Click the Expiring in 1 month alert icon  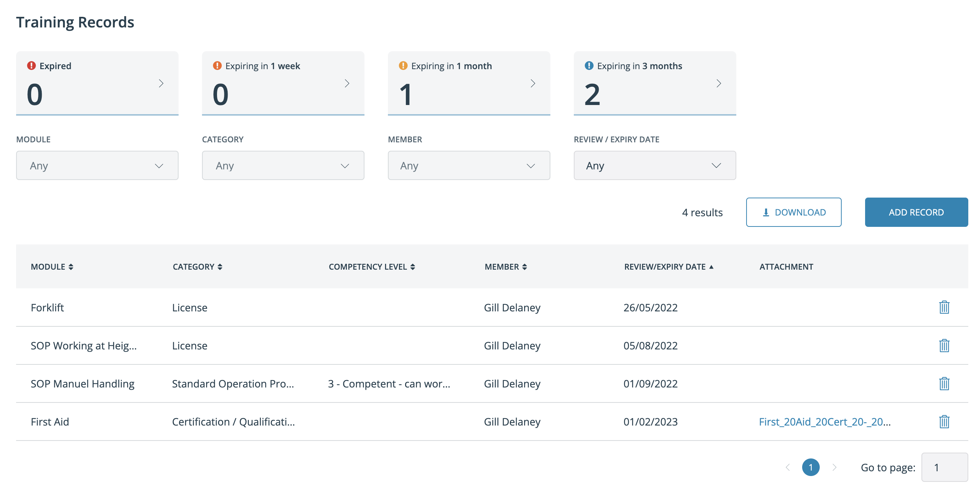point(403,66)
